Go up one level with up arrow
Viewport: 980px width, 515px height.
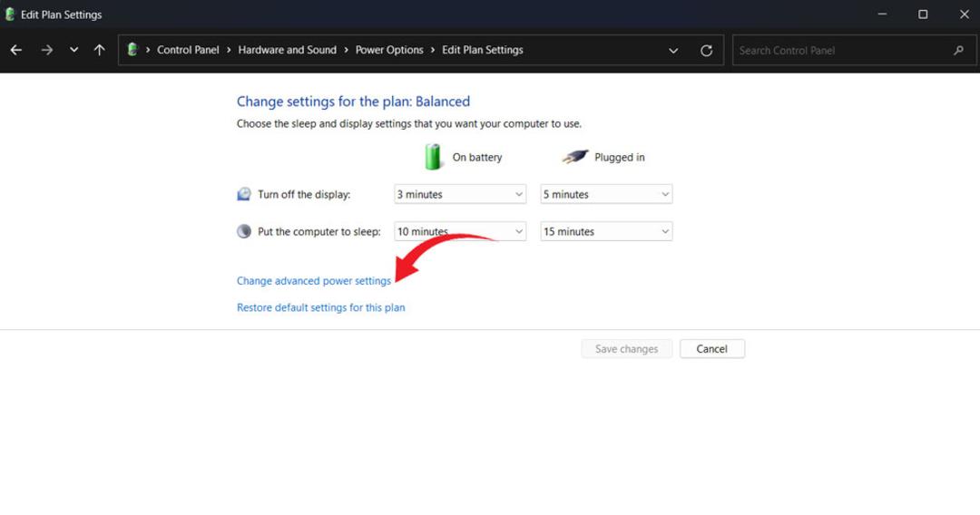pos(100,50)
